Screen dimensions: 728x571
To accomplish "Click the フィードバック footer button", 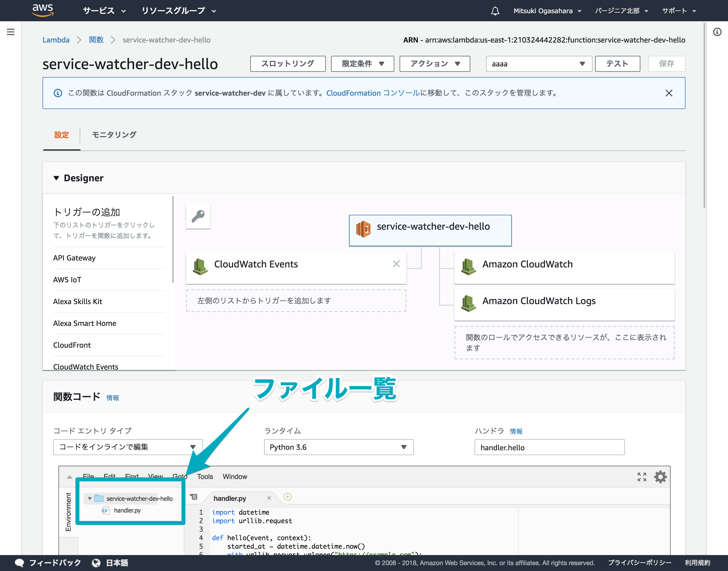I will point(55,563).
